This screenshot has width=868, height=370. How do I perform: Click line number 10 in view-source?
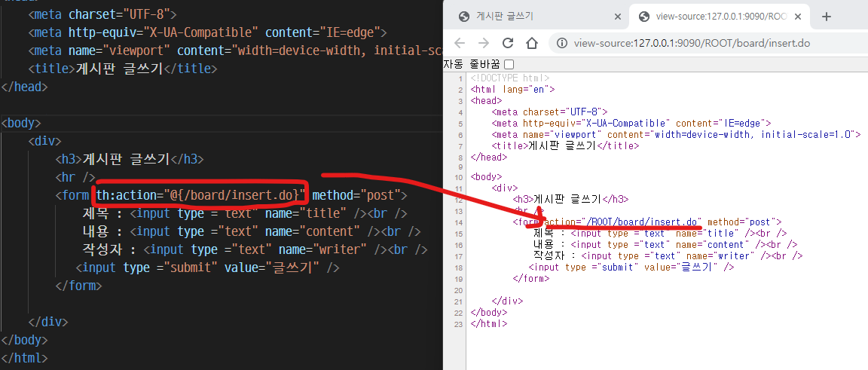point(459,177)
